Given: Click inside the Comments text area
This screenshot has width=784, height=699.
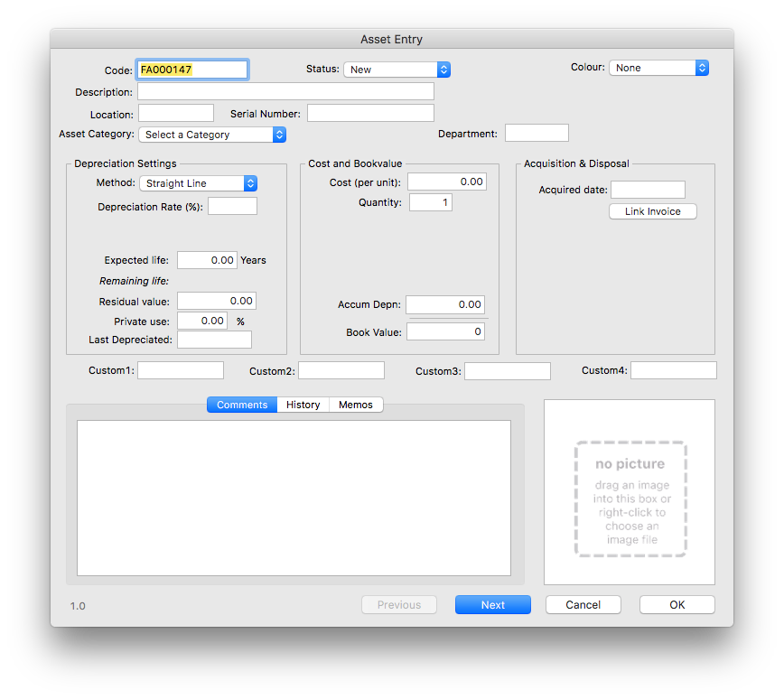Looking at the screenshot, I should point(294,498).
